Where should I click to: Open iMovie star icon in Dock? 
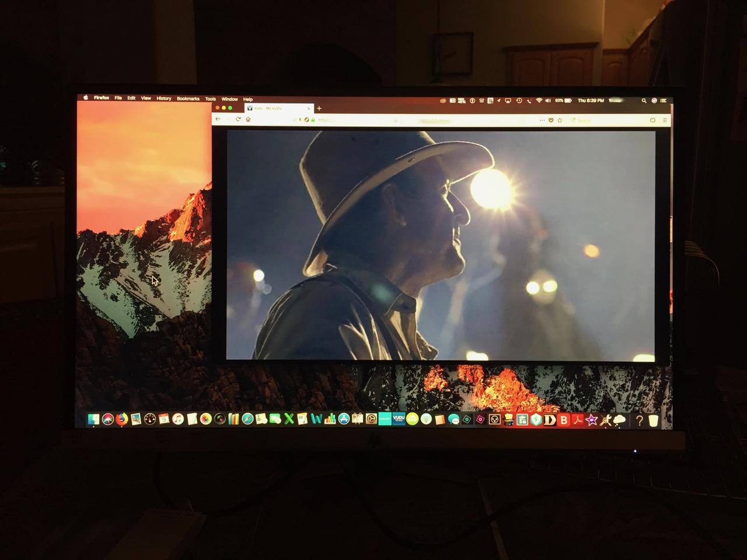click(591, 420)
